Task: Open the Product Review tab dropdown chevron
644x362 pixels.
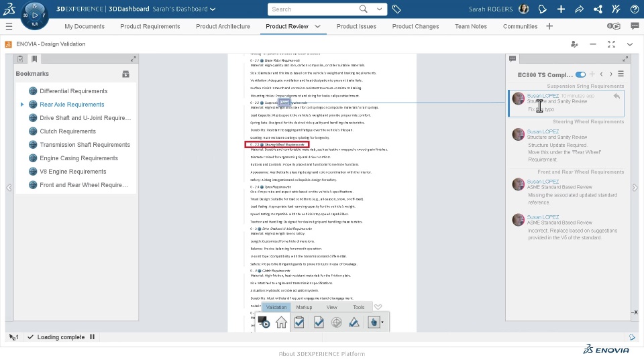Action: click(x=317, y=26)
